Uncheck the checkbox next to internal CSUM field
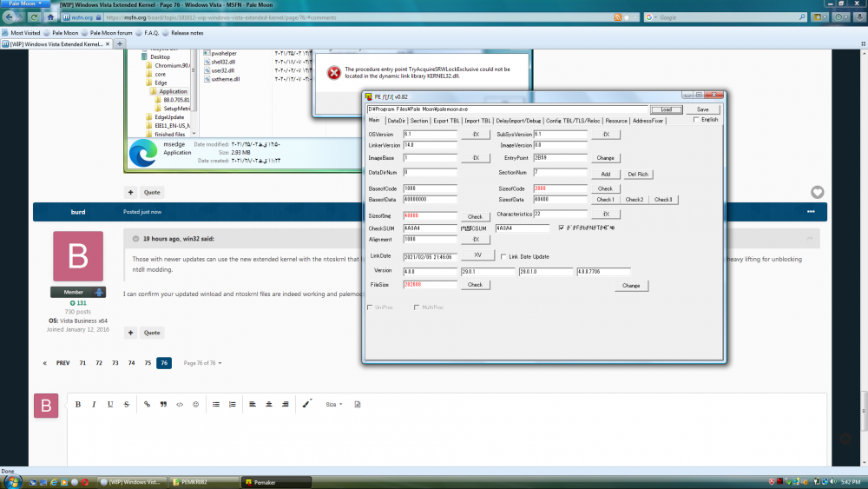Image resolution: width=868 pixels, height=489 pixels. click(562, 228)
